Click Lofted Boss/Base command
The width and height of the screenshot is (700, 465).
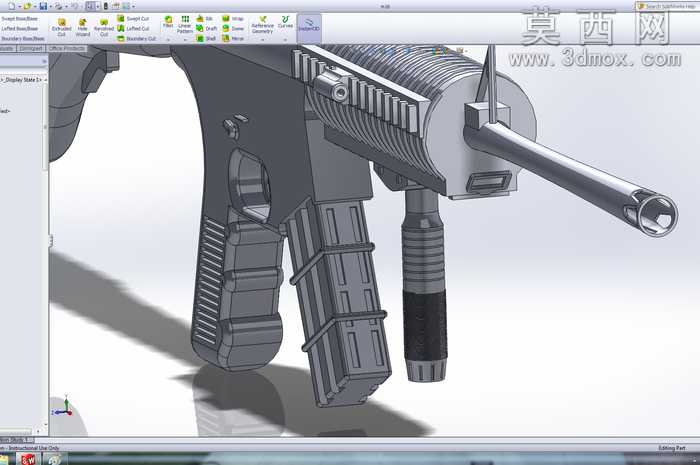pyautogui.click(x=20, y=29)
